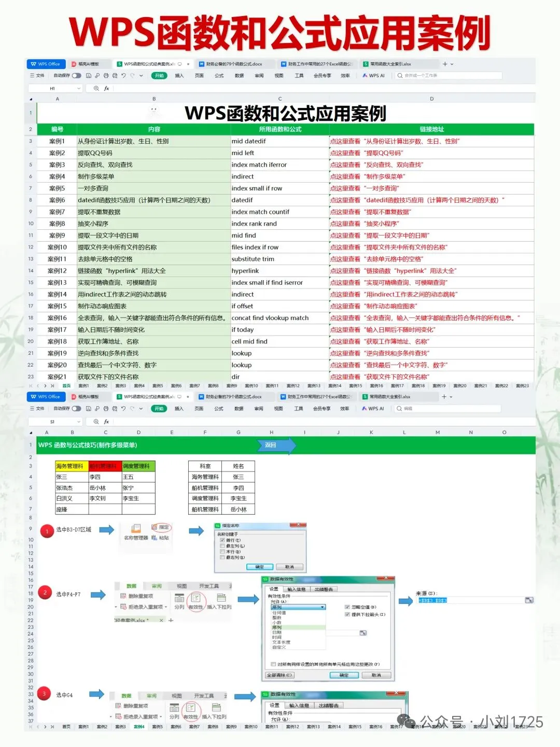Screen dimensions: 560x747
Task: Click the new tab plus in lower window
Action: [444, 397]
